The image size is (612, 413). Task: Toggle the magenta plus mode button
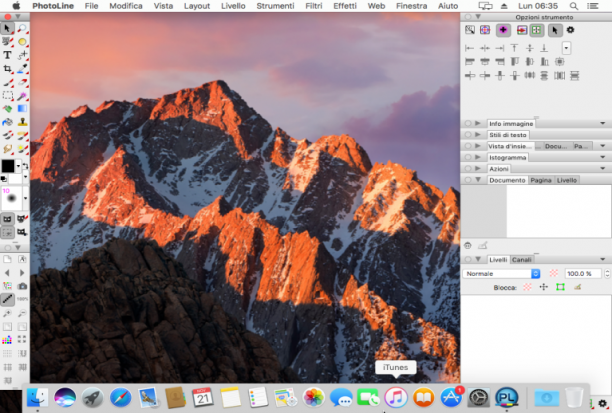pos(503,30)
